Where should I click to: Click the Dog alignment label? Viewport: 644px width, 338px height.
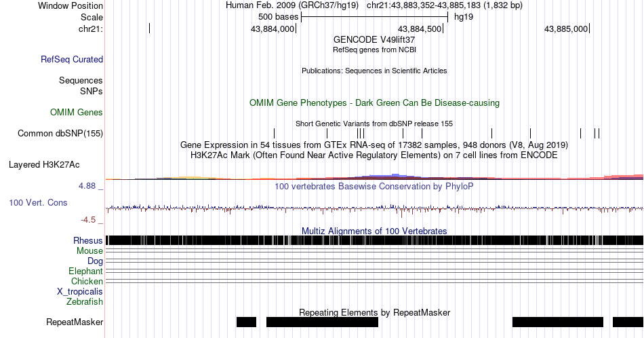[95, 261]
